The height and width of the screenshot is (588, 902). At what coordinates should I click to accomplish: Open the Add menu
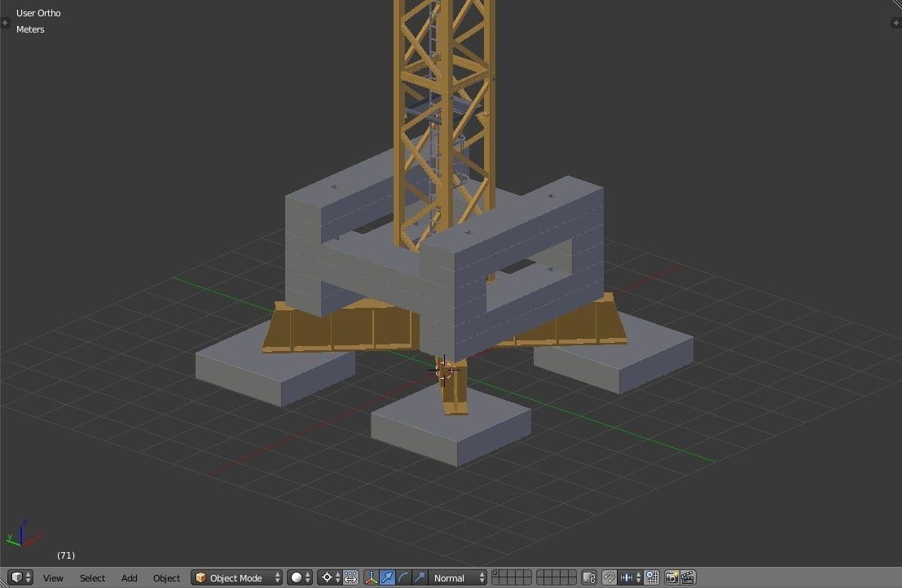[129, 578]
